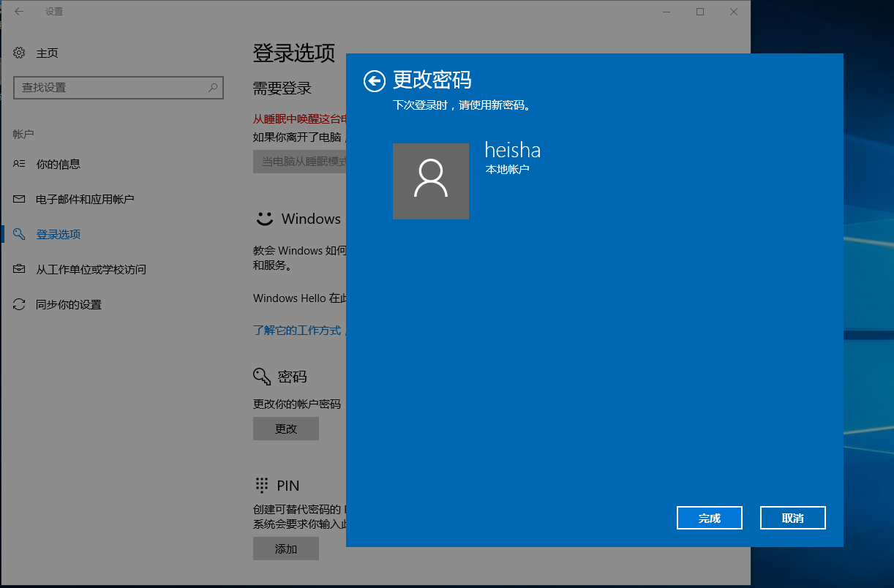Open 你的信息 settings page
Viewport: 894px width, 588px height.
58,164
